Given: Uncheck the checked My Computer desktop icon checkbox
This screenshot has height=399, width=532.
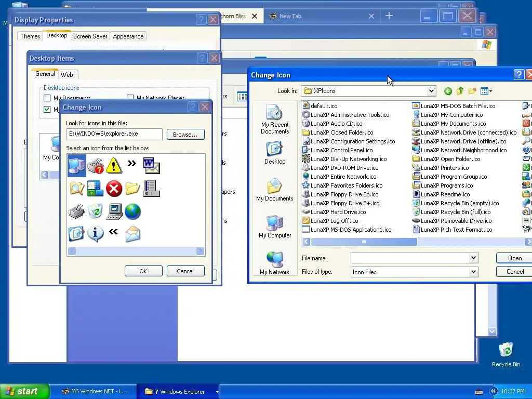Looking at the screenshot, I should click(47, 109).
